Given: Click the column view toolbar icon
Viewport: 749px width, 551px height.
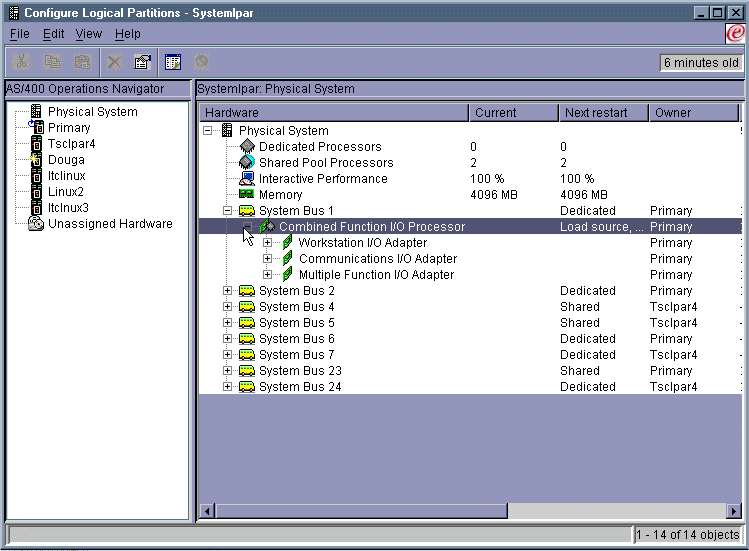Looking at the screenshot, I should click(173, 62).
